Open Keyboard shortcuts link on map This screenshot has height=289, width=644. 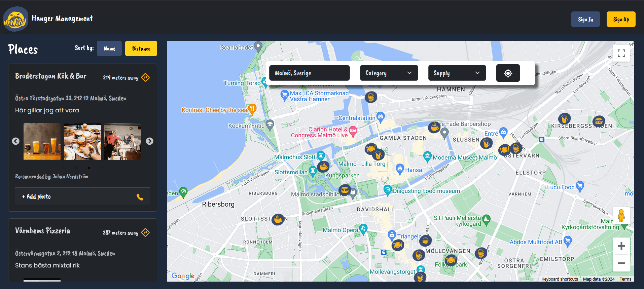click(560, 279)
